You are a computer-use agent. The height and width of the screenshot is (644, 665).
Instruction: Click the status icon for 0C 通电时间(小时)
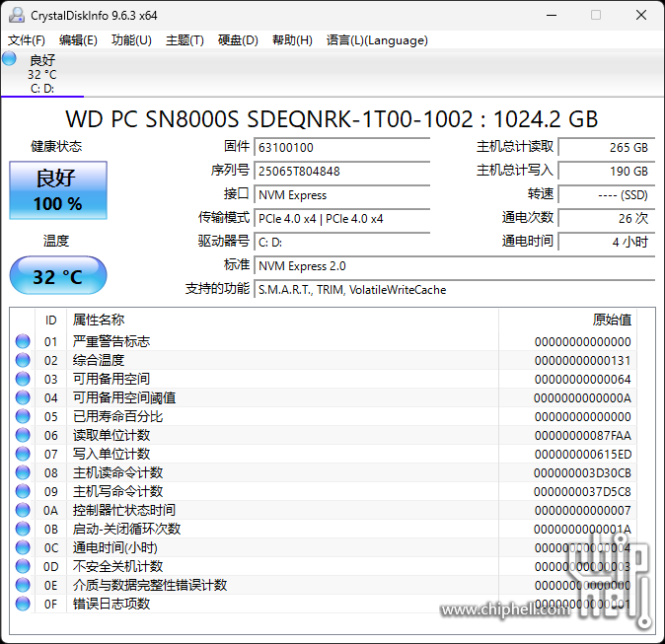[23, 547]
